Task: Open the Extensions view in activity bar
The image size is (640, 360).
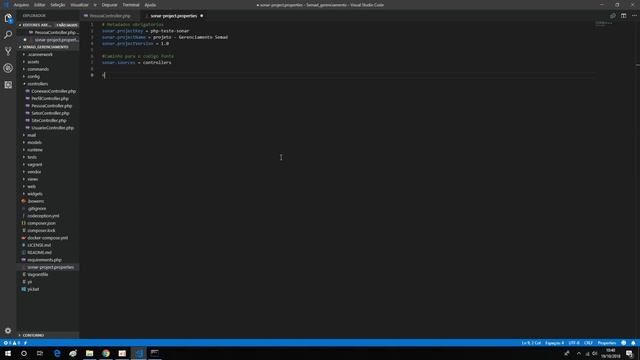Action: click(x=8, y=85)
